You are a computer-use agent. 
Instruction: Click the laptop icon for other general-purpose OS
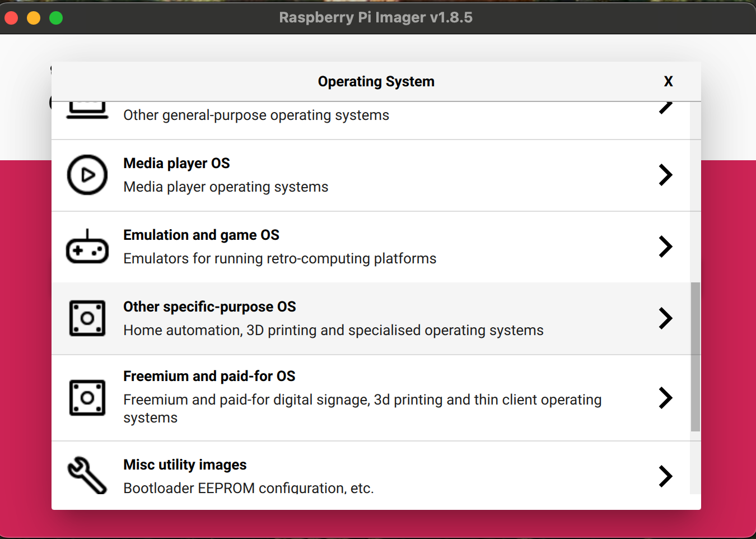point(87,110)
